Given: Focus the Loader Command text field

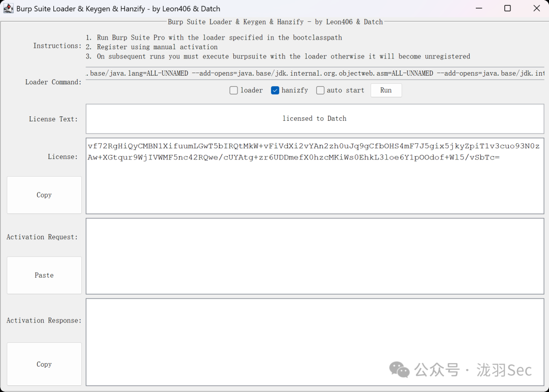Looking at the screenshot, I should (x=315, y=74).
